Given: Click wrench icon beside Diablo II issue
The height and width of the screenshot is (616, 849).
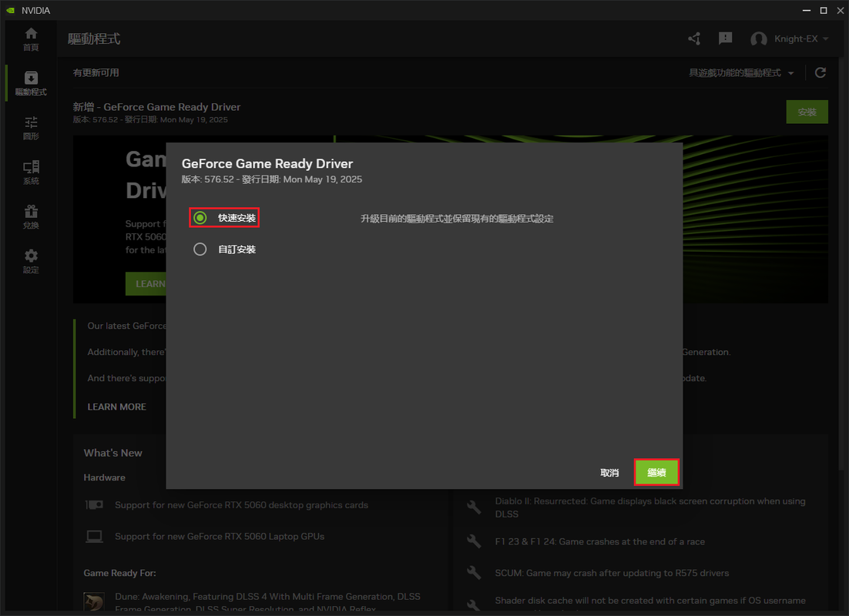Looking at the screenshot, I should coord(474,507).
